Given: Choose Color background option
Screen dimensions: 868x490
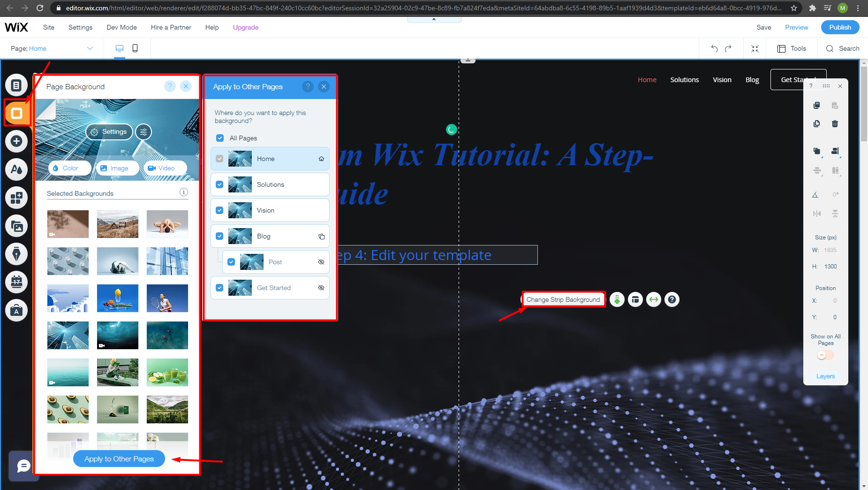Looking at the screenshot, I should 70,168.
